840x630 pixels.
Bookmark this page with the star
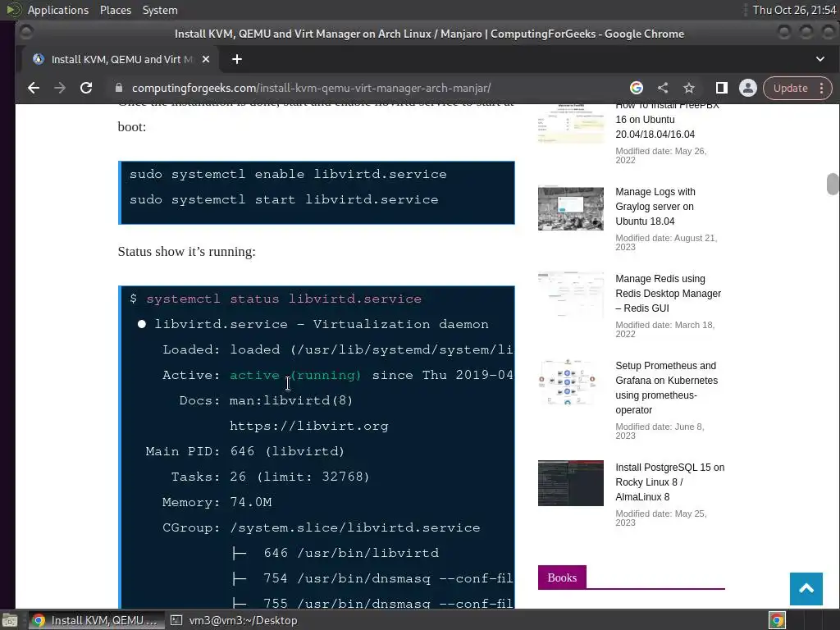pos(689,88)
